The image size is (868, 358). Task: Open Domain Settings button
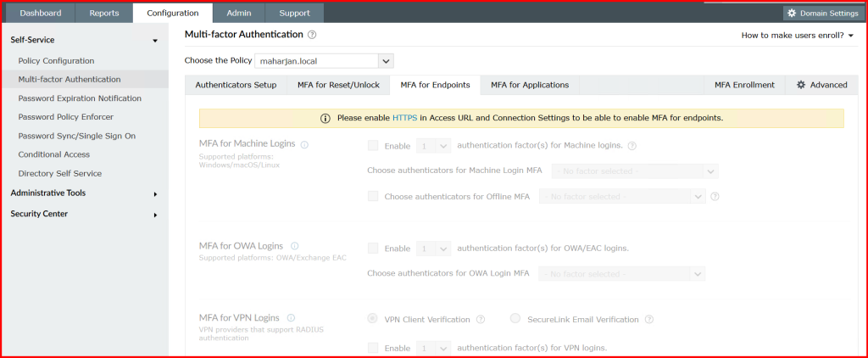pos(821,14)
